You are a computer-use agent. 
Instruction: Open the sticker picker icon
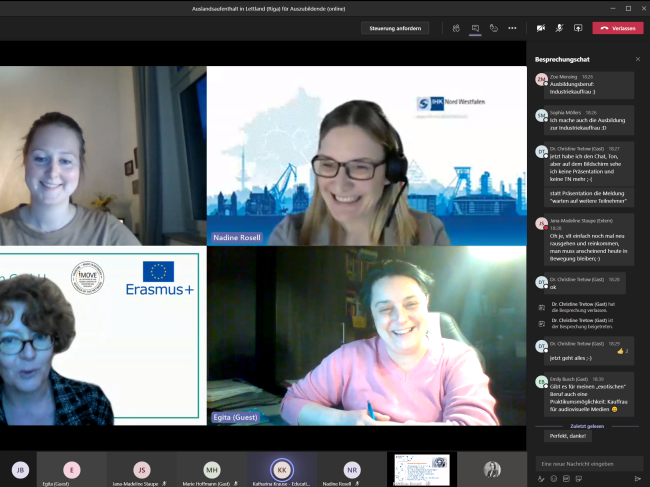pos(579,479)
